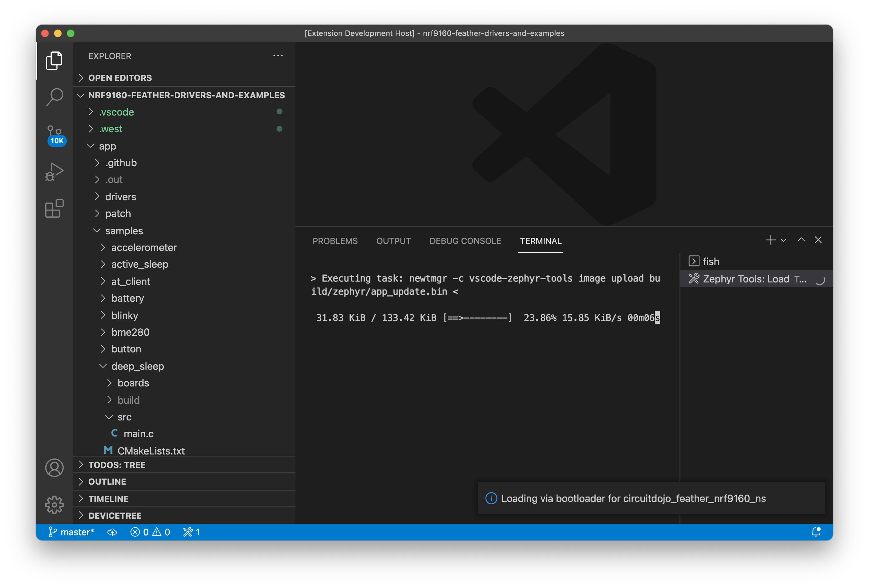Viewport: 869px width, 588px height.
Task: Expand the OUTLINE section
Action: [107, 481]
